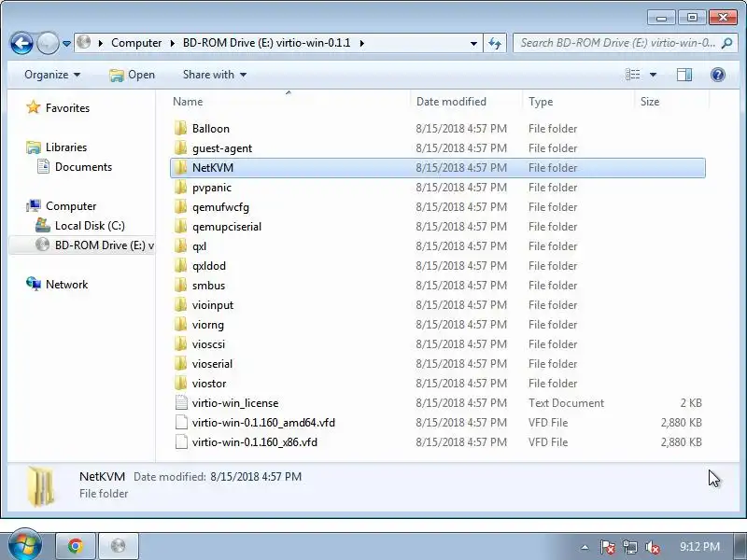The height and width of the screenshot is (560, 747).
Task: Select the NetKVM folder icon in list
Action: click(180, 167)
